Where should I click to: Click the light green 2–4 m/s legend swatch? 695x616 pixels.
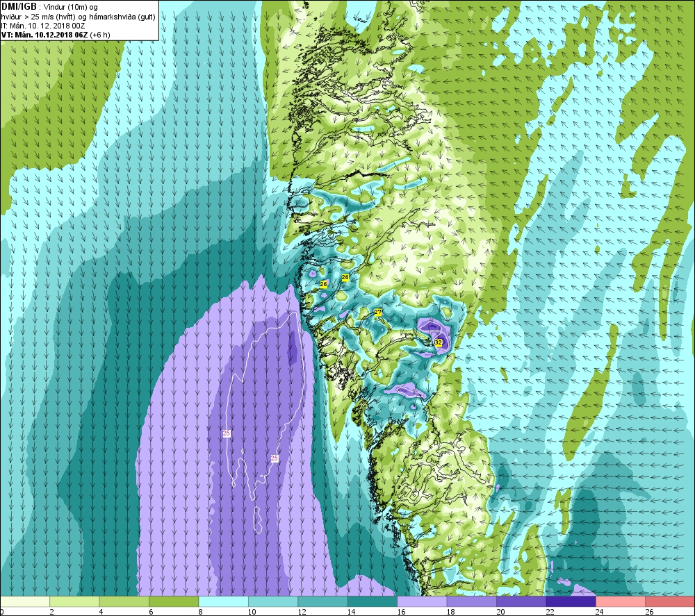pos(74,601)
